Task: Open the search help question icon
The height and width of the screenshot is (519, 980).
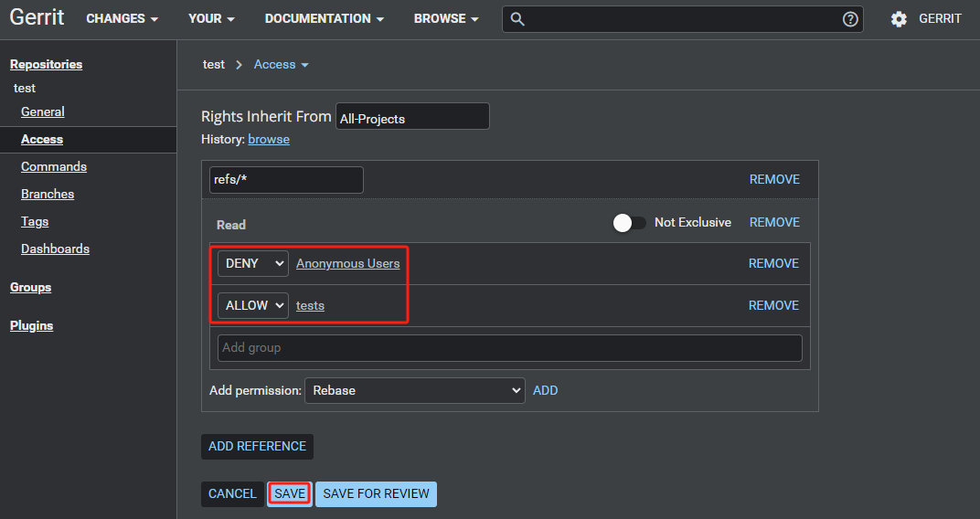Action: click(850, 19)
